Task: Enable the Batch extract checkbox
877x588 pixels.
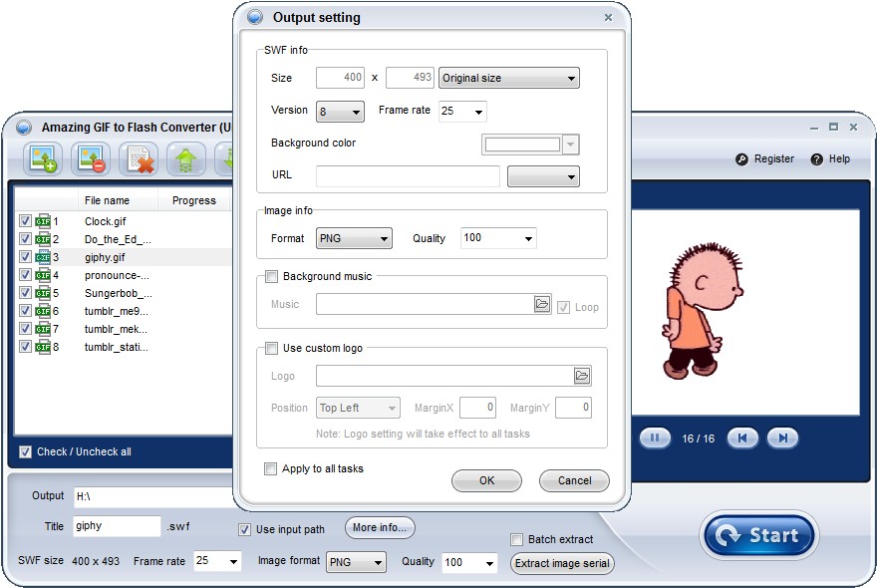Action: click(x=516, y=539)
